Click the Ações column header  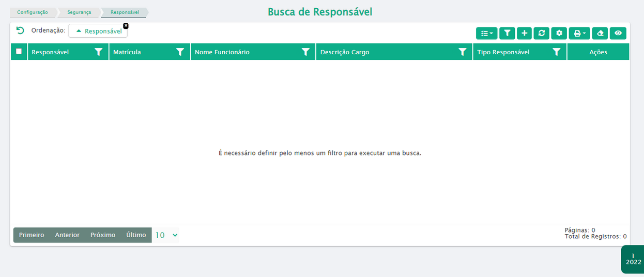pyautogui.click(x=598, y=52)
